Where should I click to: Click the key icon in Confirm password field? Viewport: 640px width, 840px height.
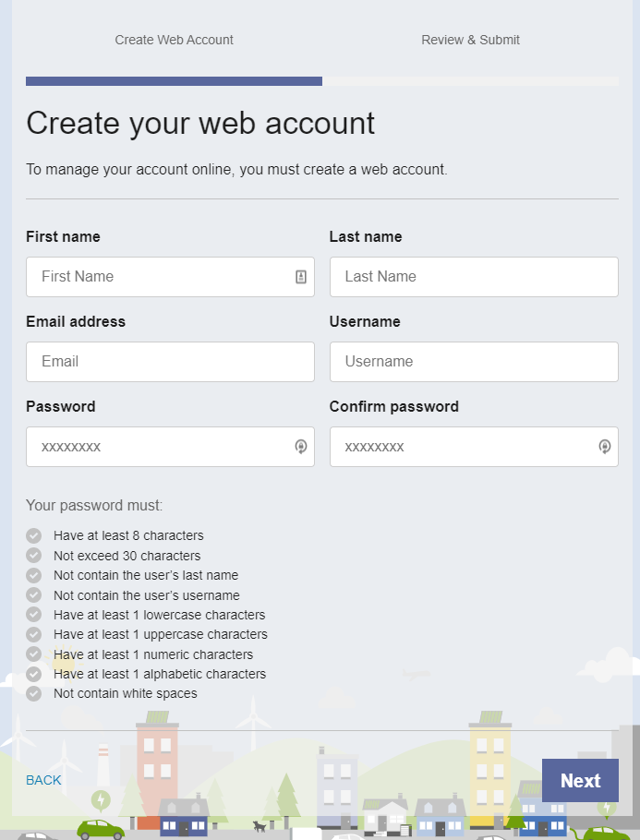[x=605, y=447]
